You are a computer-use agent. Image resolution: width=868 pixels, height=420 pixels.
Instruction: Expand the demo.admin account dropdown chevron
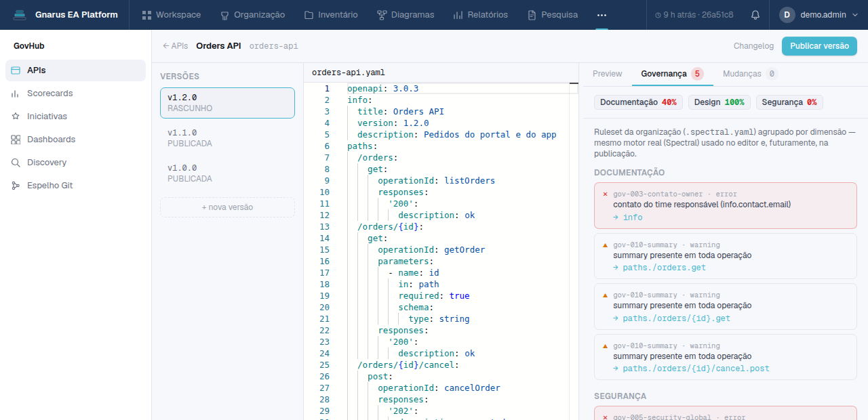coord(855,15)
